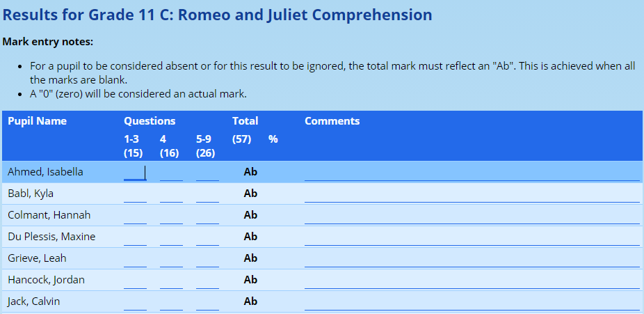Click the Ab total for Leah Grieve
The height and width of the screenshot is (314, 644).
250,258
